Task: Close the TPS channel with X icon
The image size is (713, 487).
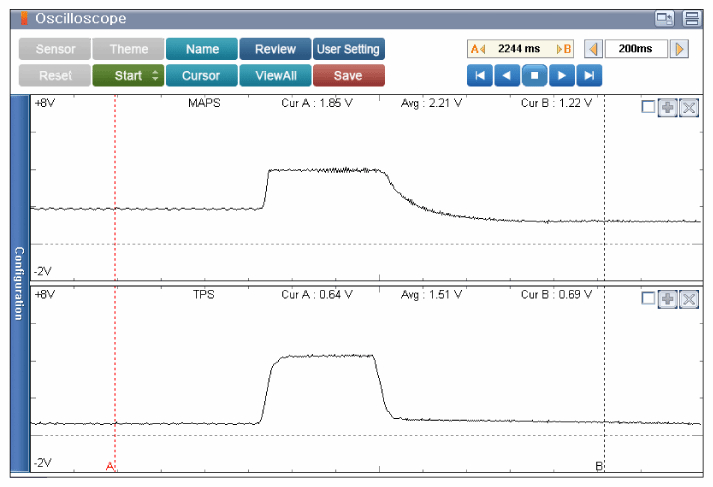Action: 688,299
